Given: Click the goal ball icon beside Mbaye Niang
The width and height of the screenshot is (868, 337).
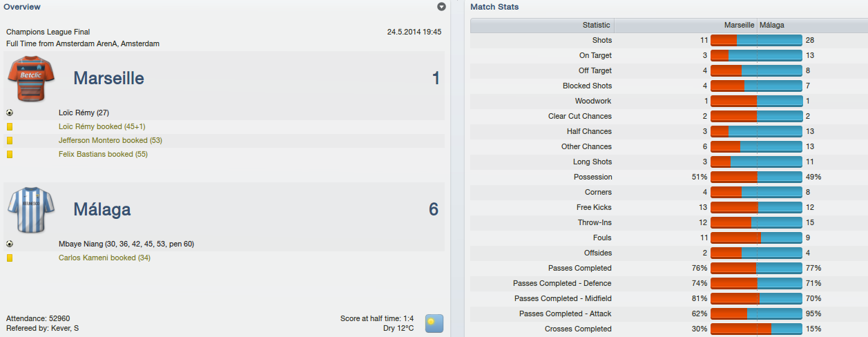Looking at the screenshot, I should [10, 244].
